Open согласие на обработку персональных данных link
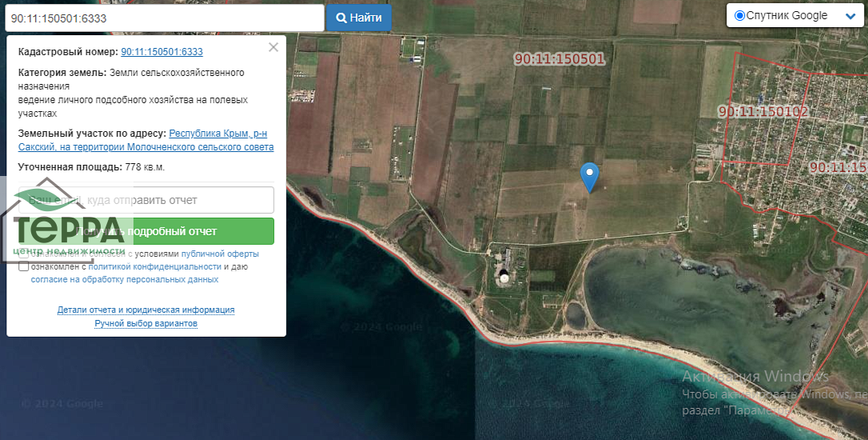The height and width of the screenshot is (440, 868). pos(124,280)
